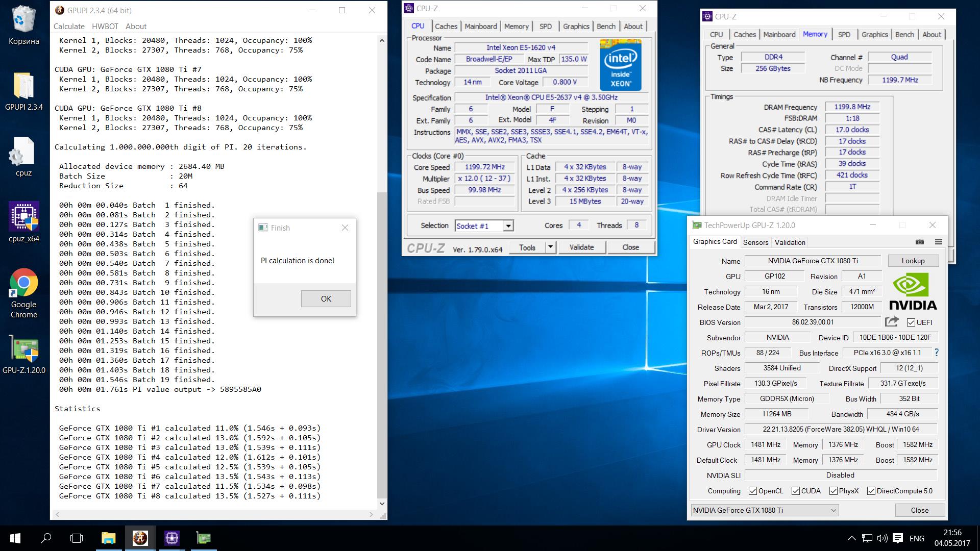Open the About menu in GPUPI
This screenshot has width=980, height=551.
(x=136, y=27)
